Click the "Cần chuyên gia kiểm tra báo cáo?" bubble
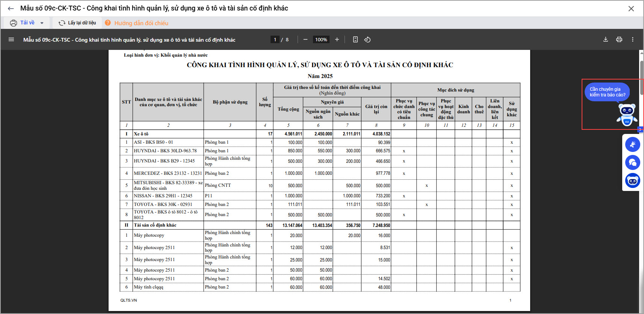 [x=607, y=92]
